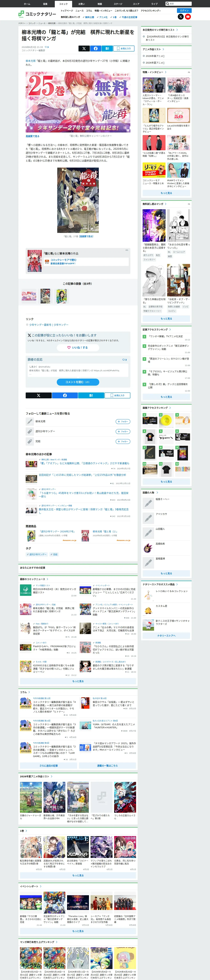
Task: Click the avatar image for 高橋和希
Action: pos(148,548)
